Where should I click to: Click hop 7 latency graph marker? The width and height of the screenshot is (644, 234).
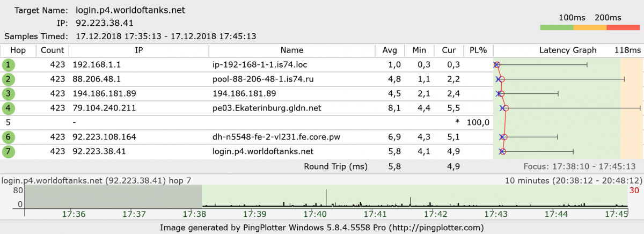pos(502,151)
